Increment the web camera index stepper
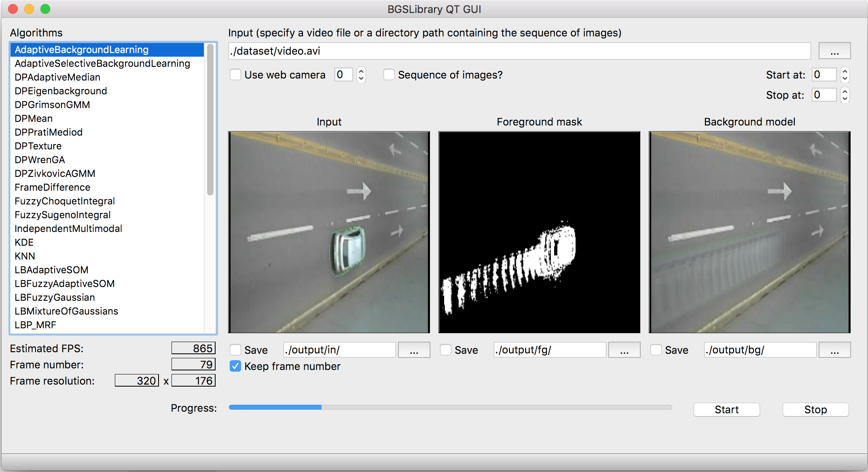 361,71
